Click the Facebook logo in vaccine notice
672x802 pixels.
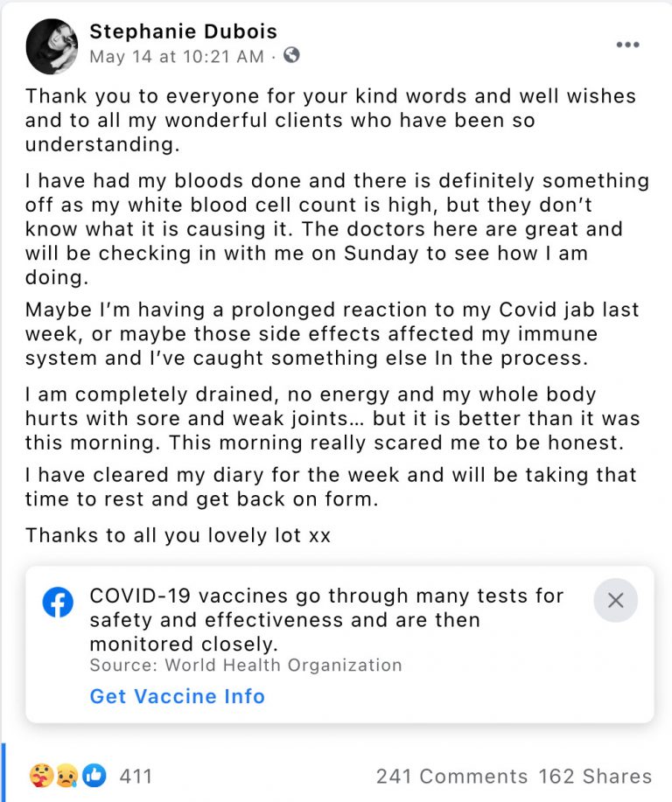[x=58, y=603]
